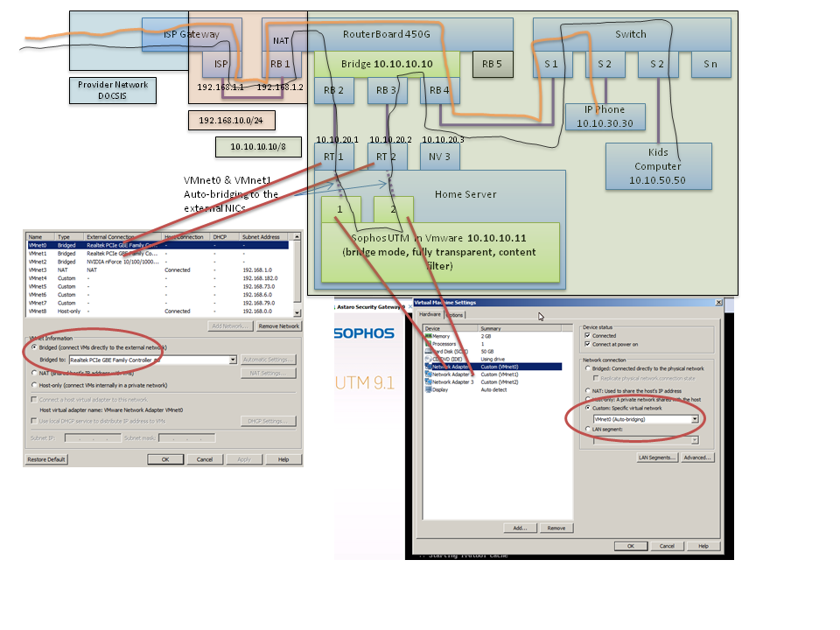Select Bridged: Connected directly to physical network
The width and height of the screenshot is (840, 630).
click(588, 368)
